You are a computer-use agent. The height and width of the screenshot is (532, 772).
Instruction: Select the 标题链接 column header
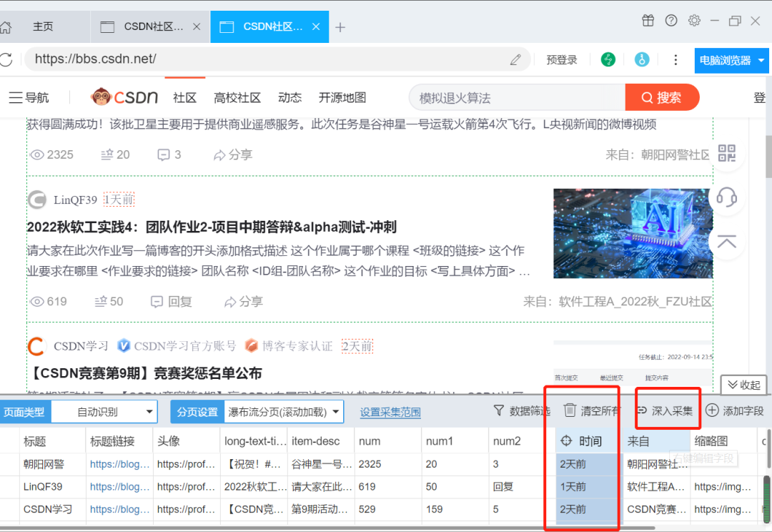(x=119, y=441)
